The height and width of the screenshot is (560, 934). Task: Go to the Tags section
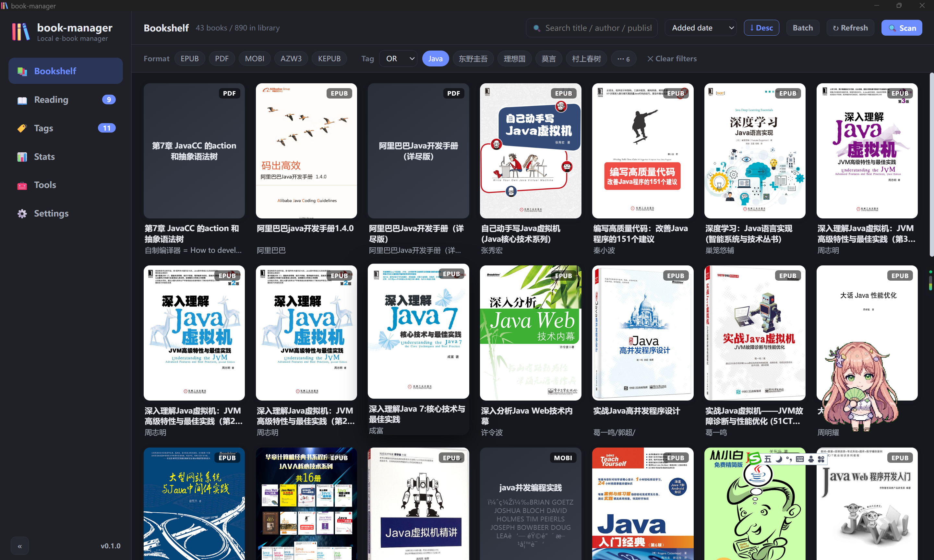pyautogui.click(x=65, y=128)
